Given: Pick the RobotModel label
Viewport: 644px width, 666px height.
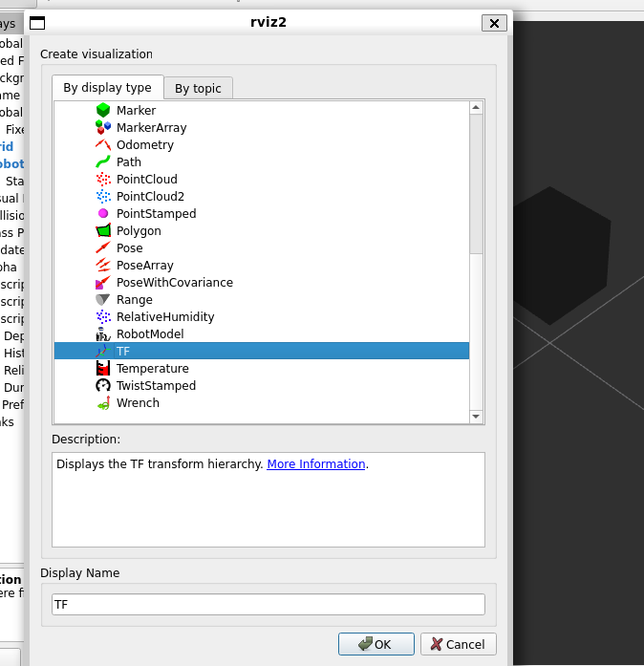Looking at the screenshot, I should pos(150,333).
